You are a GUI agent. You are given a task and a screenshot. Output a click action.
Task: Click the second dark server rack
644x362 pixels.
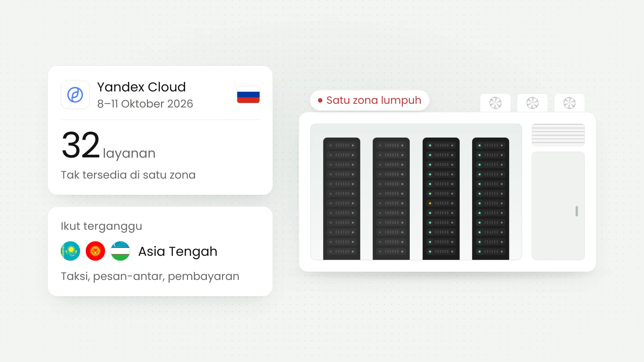(x=391, y=199)
